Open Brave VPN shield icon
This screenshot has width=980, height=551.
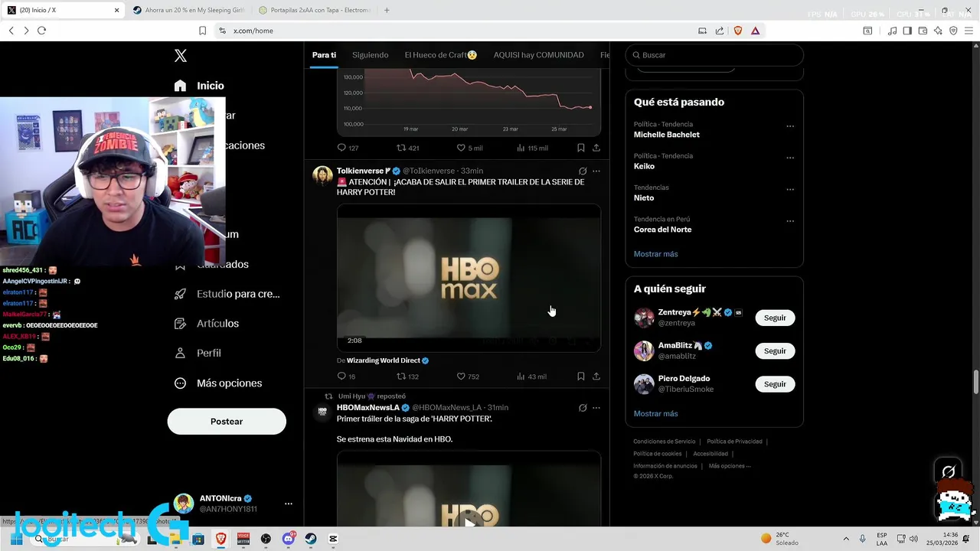pos(953,31)
